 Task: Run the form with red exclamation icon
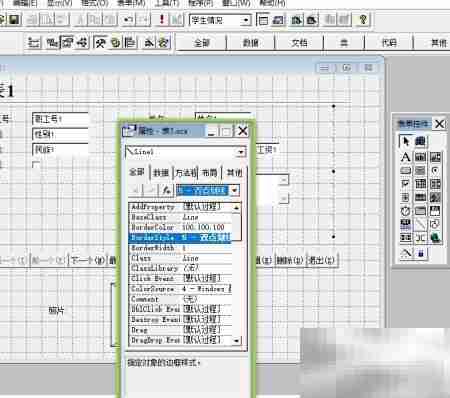162,20
